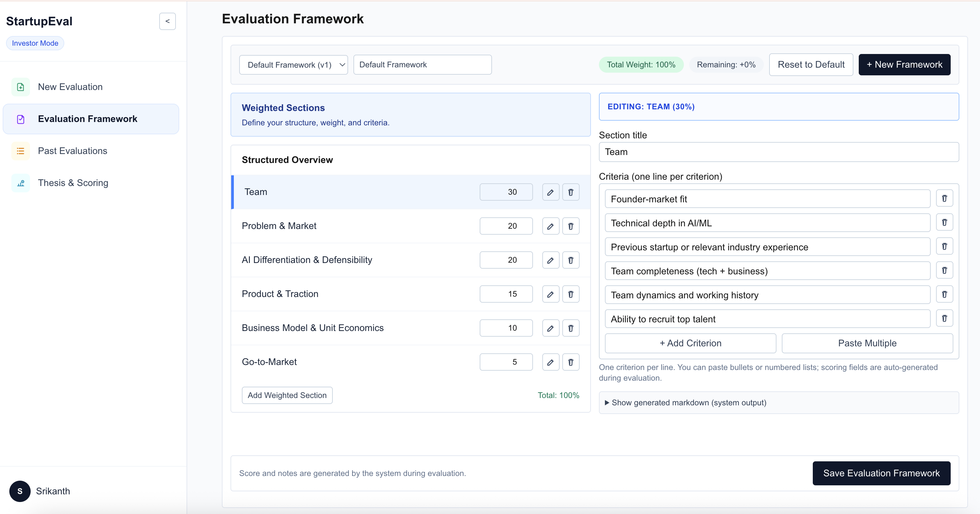Open New Evaluation in sidebar
Image resolution: width=980 pixels, height=514 pixels.
(x=70, y=87)
